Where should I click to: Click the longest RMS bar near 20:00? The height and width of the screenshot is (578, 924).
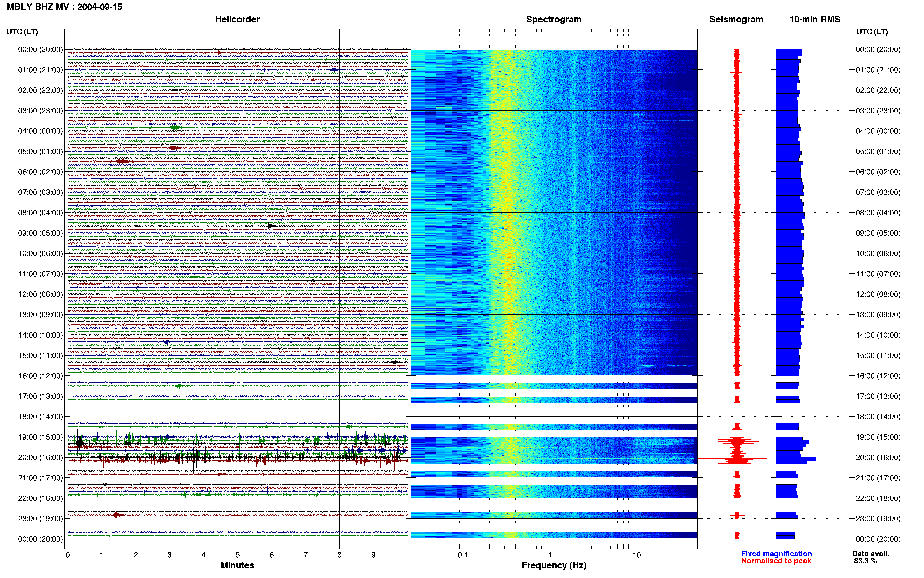[796, 459]
